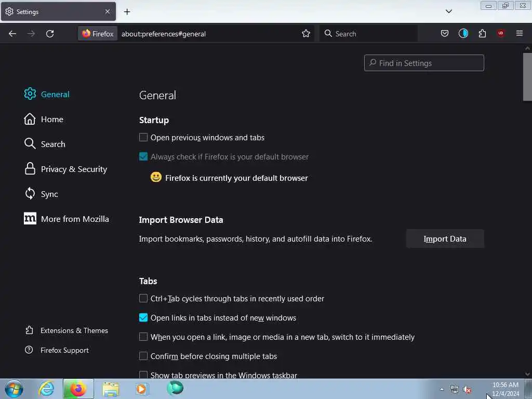Open media player from taskbar
The image size is (532, 399).
142,389
